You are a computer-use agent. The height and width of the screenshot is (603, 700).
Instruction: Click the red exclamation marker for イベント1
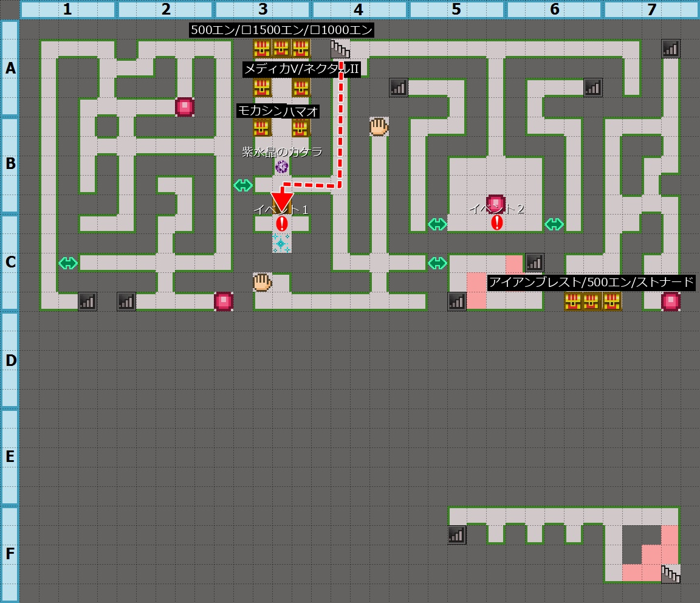pyautogui.click(x=281, y=223)
